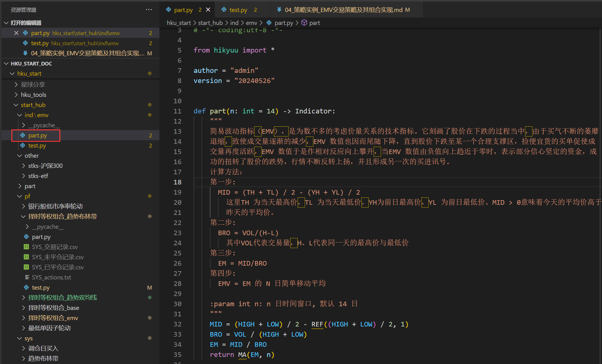This screenshot has height=364, width=602.
Task: Close part.py in open editors list
Action: point(16,33)
